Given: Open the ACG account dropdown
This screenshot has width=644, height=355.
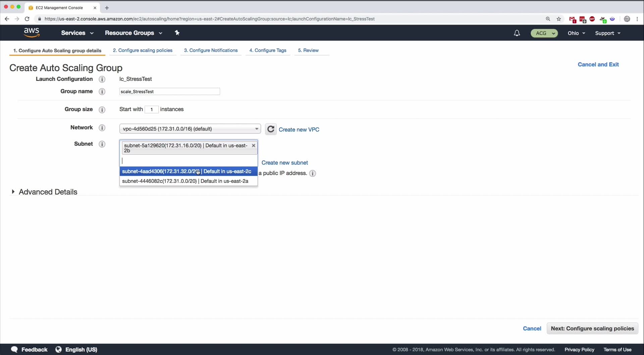Looking at the screenshot, I should click(544, 33).
